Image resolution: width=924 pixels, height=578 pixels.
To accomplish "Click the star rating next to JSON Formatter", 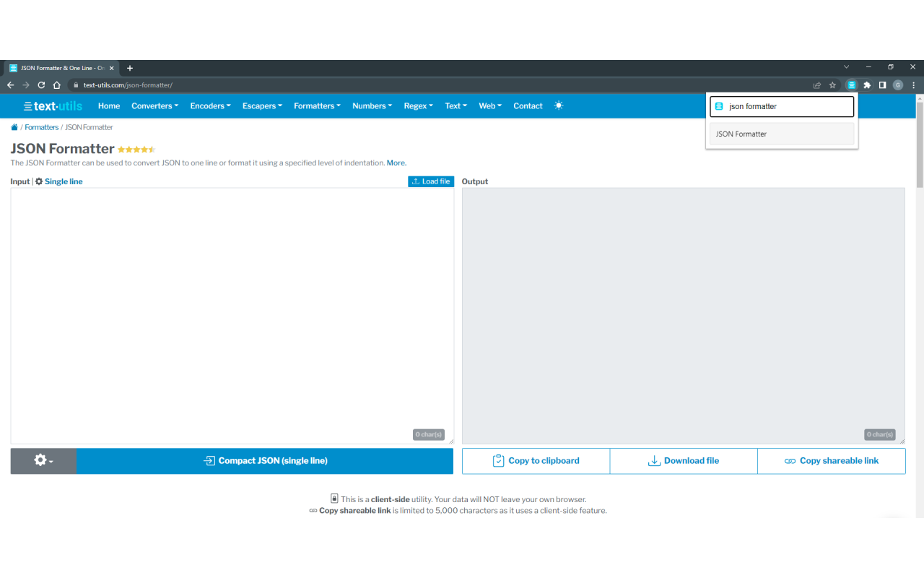I will (x=136, y=150).
